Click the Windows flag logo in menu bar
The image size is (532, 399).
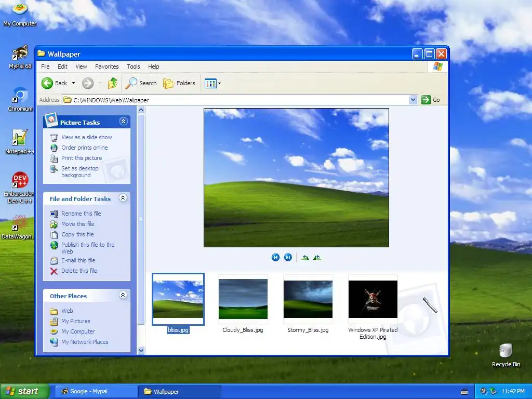click(437, 66)
